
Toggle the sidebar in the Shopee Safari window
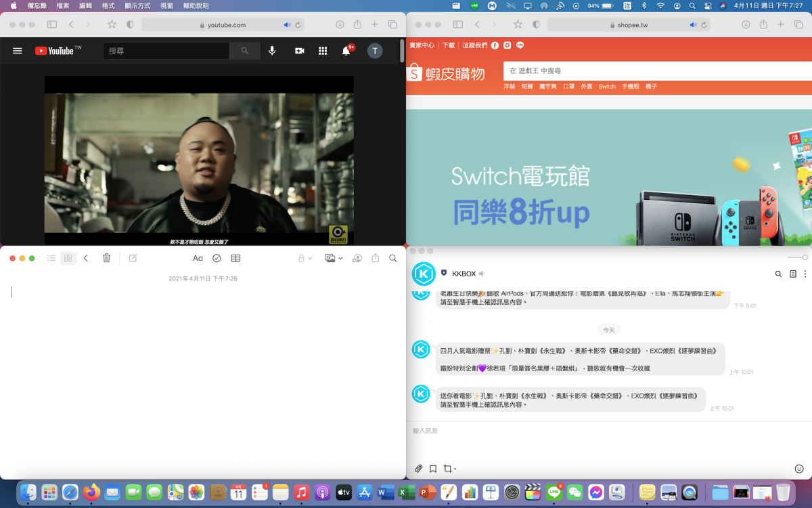[457, 24]
